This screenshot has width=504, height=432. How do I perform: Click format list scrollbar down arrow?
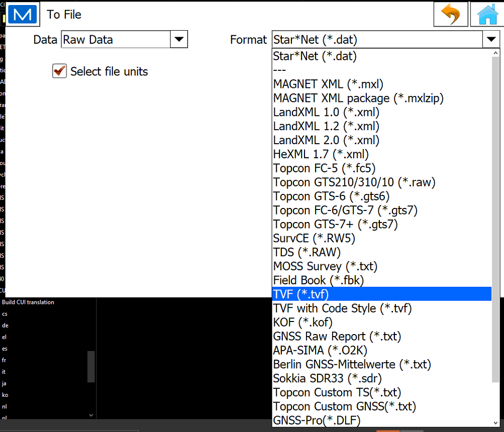(x=495, y=423)
